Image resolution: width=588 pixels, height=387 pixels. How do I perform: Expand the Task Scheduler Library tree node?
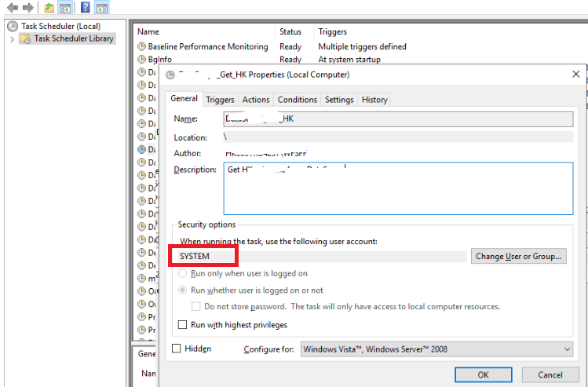click(x=13, y=38)
